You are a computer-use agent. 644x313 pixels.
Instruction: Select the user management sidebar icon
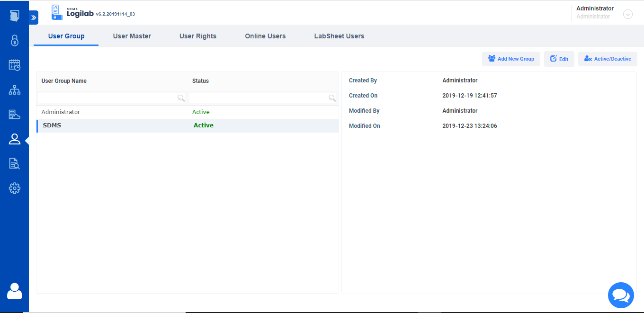pos(14,139)
